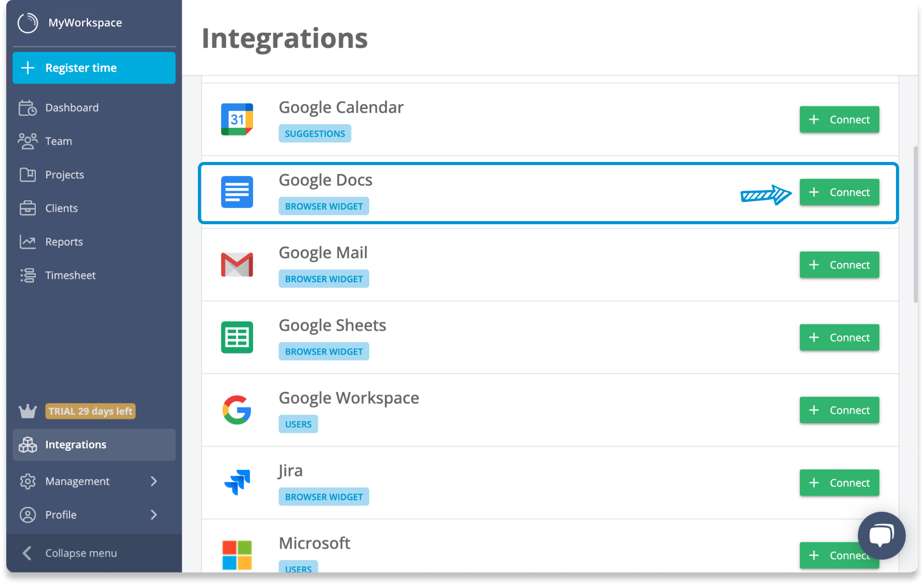Click the Dashboard calendar icon
The image size is (924, 585).
point(28,108)
